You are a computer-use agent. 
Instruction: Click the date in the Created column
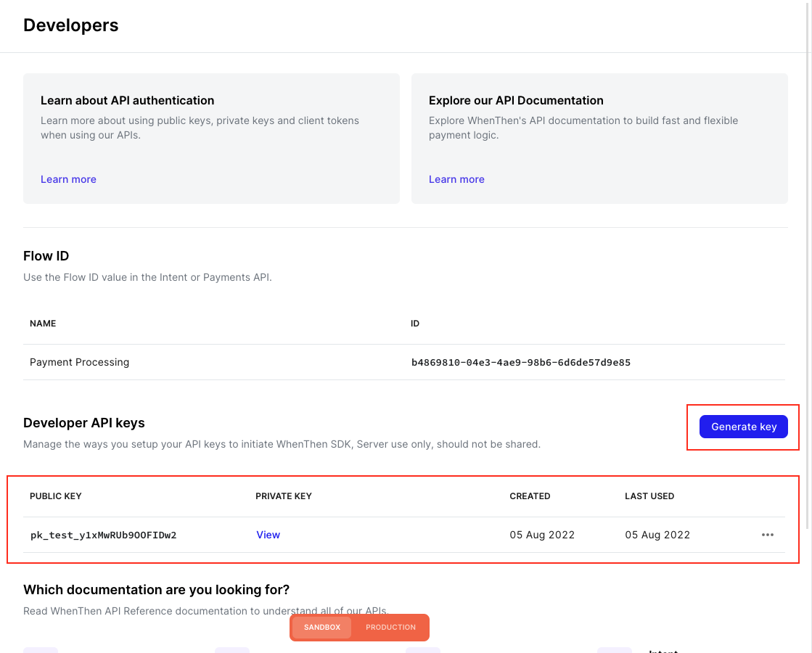[x=542, y=535]
